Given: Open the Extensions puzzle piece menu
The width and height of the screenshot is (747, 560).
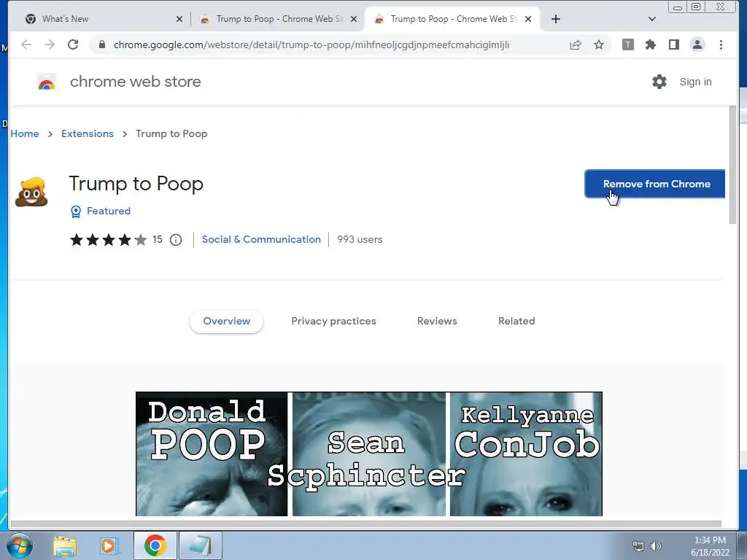Looking at the screenshot, I should 651,44.
